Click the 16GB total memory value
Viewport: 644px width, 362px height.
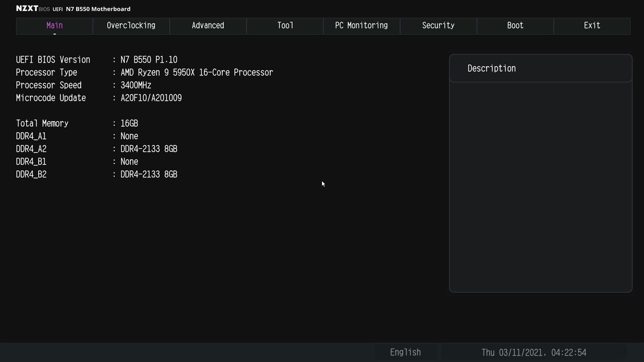click(x=129, y=124)
